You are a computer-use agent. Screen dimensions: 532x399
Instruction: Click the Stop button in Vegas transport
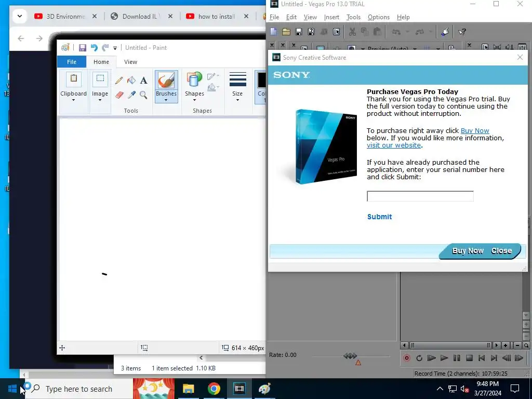[x=469, y=358]
